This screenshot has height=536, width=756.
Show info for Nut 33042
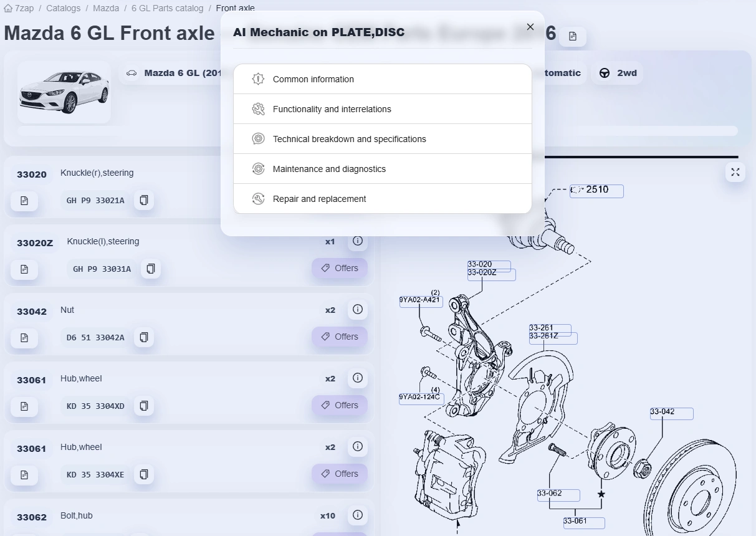pyautogui.click(x=358, y=309)
